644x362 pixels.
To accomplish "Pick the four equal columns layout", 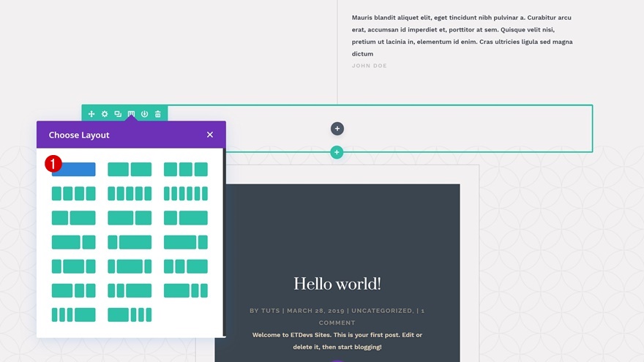I will click(x=73, y=193).
